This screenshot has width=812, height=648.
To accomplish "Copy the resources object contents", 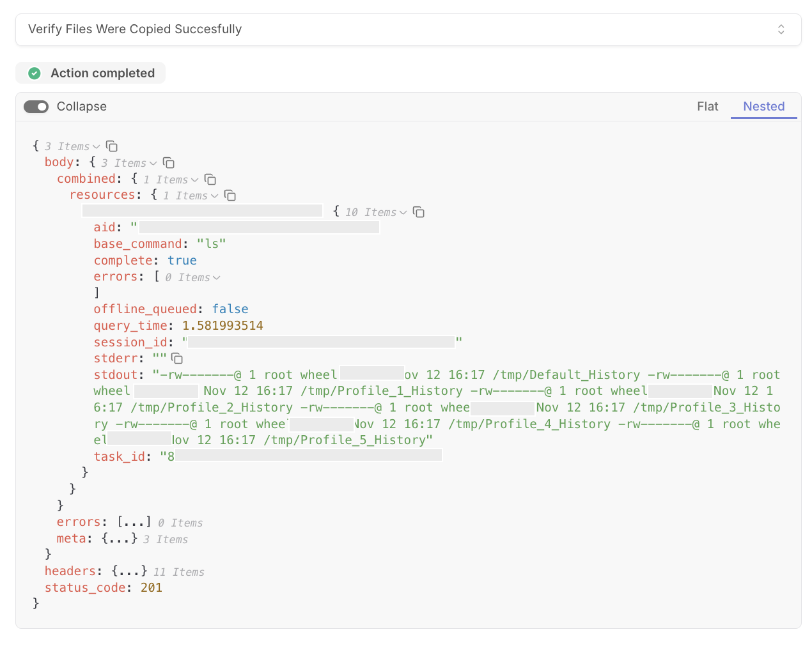I will (230, 196).
